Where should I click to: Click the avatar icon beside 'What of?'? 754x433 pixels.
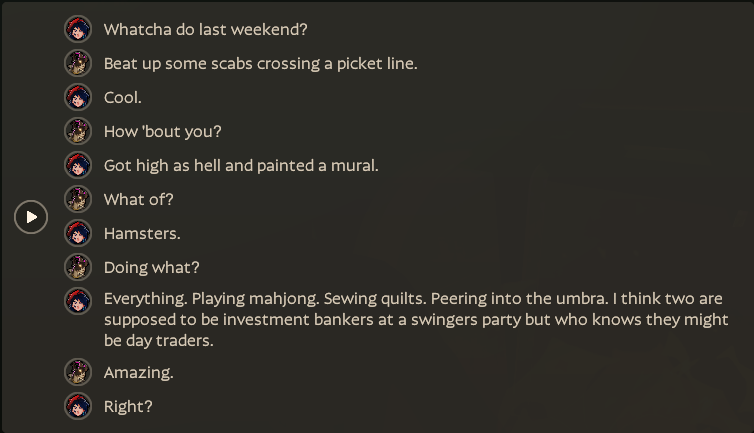pos(78,199)
